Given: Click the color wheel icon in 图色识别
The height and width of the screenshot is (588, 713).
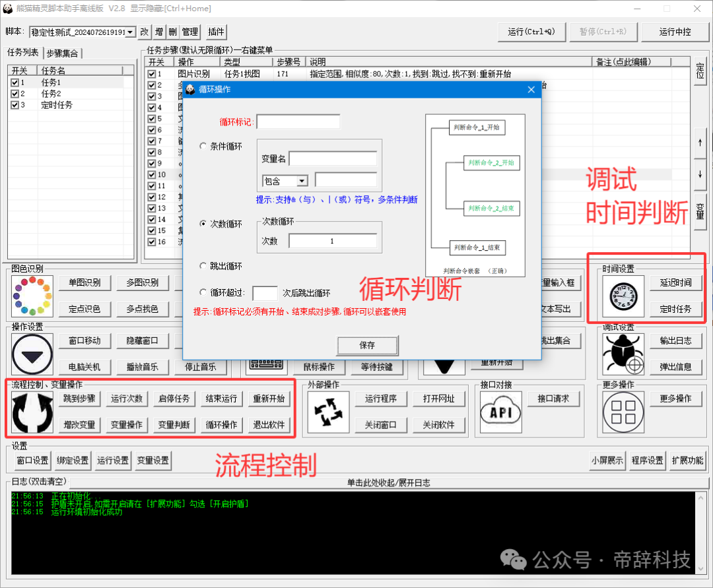Looking at the screenshot, I should (32, 296).
